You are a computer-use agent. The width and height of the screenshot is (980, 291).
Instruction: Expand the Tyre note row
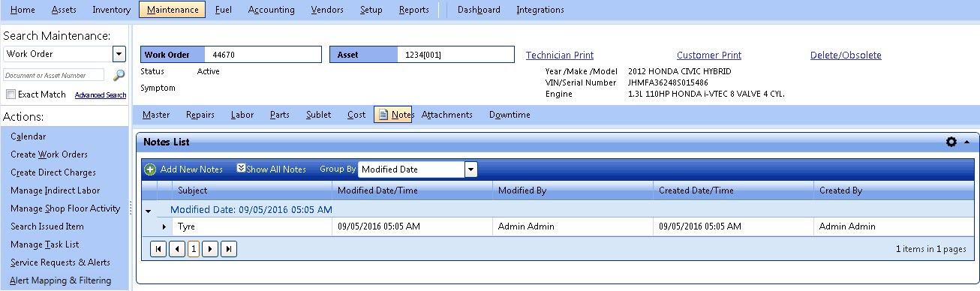(x=165, y=226)
